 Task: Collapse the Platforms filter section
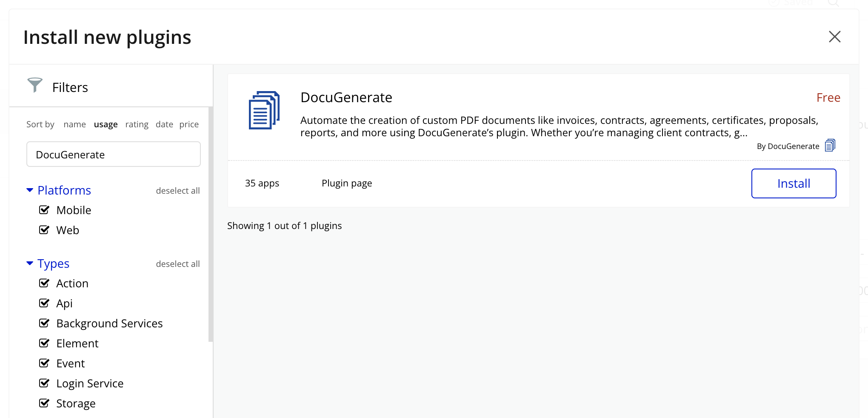pyautogui.click(x=30, y=190)
